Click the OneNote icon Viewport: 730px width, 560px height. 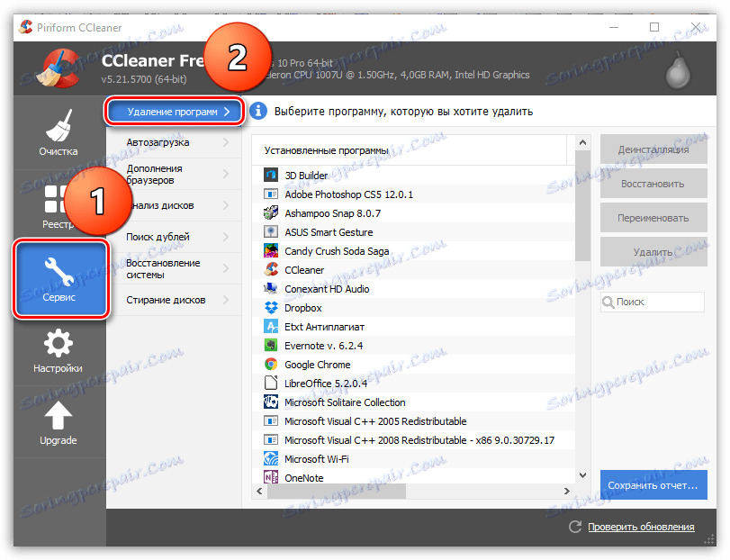pyautogui.click(x=271, y=477)
